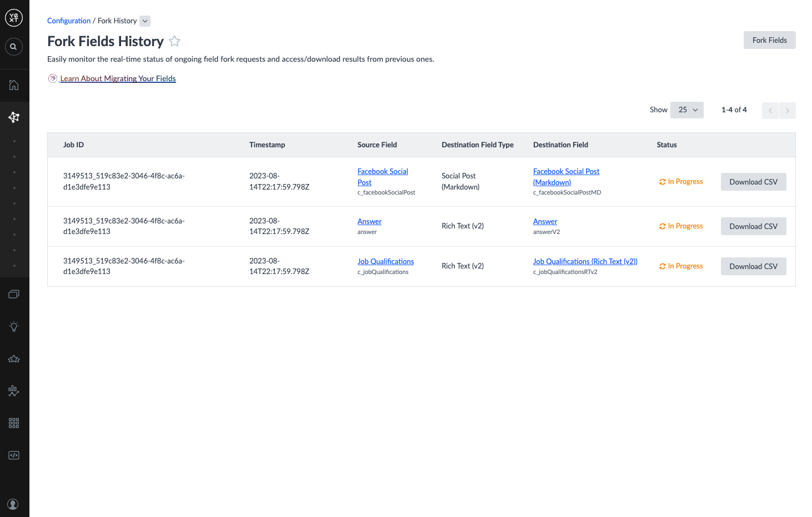Download CSV for the Answer row
The image size is (812, 517).
click(x=754, y=226)
